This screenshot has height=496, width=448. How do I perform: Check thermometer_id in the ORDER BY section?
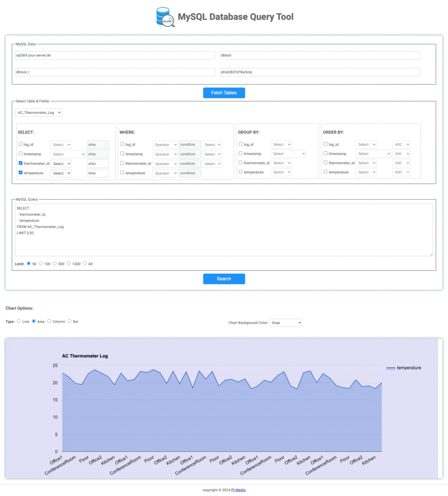point(325,162)
